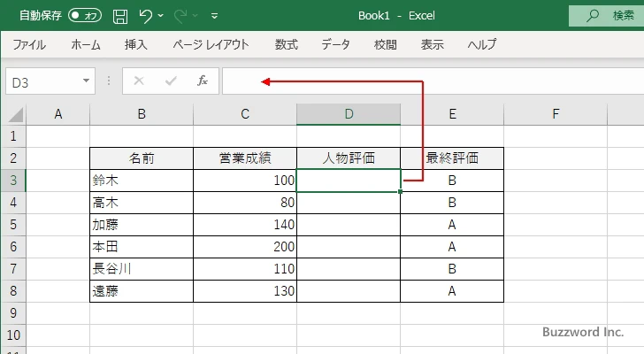Open the 校閲 tab
This screenshot has width=644, height=354.
[386, 44]
